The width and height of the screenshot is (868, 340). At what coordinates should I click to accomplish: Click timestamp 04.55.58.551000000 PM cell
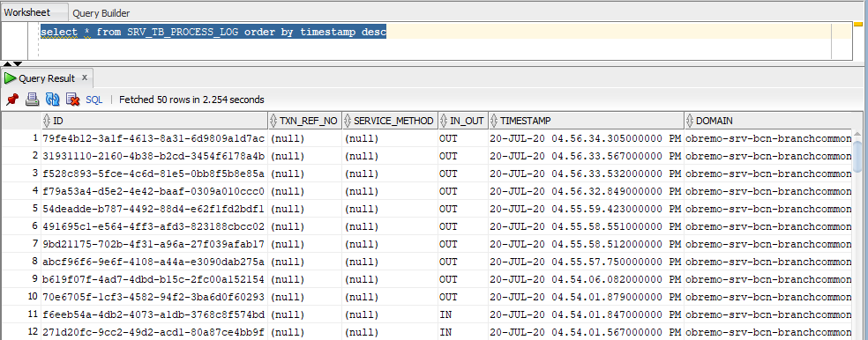[x=586, y=226]
